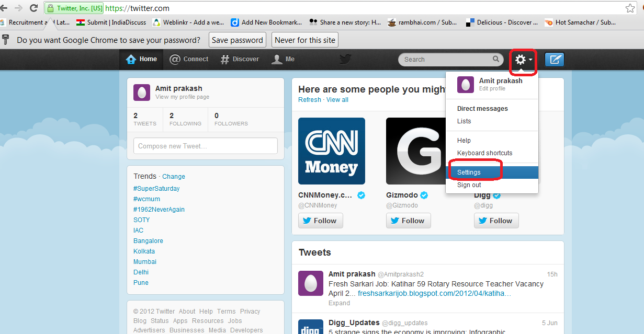The height and width of the screenshot is (334, 644).
Task: Open the Delhi trend
Action: pyautogui.click(x=141, y=272)
